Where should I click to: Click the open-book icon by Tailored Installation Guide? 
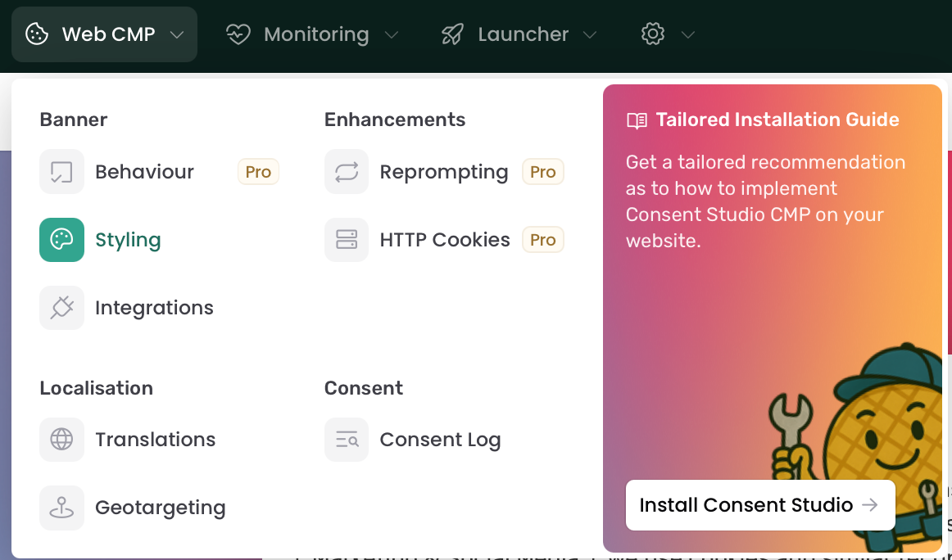637,120
